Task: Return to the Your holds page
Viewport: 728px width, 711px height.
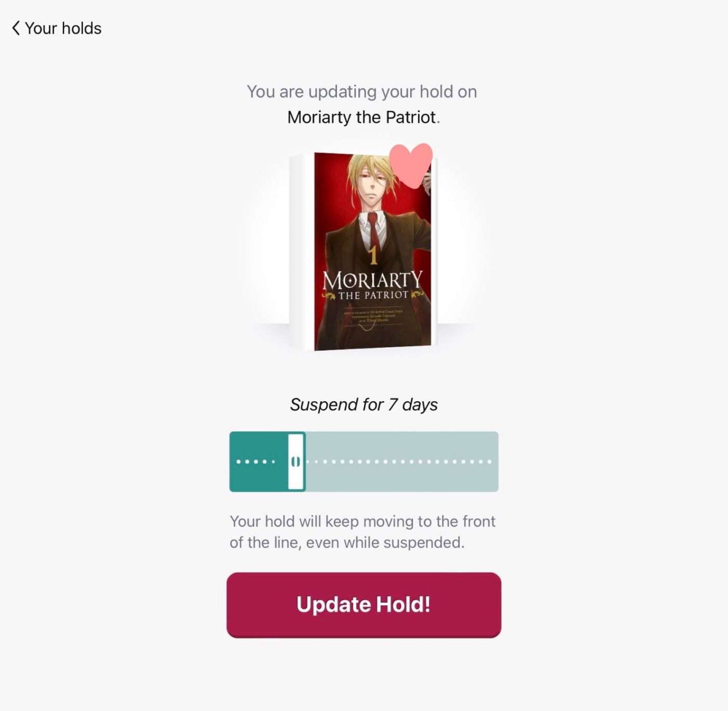Action: tap(63, 28)
